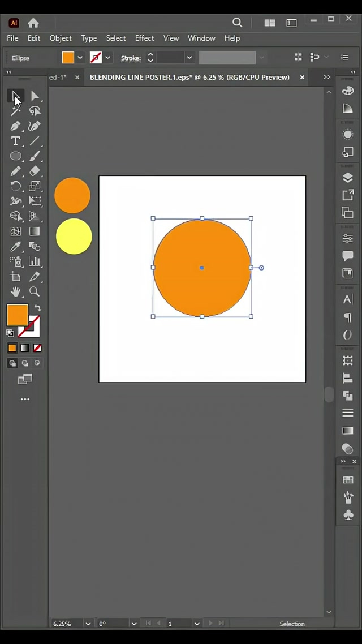The width and height of the screenshot is (362, 644).
Task: Switch to BLENDING LINE POSTER.1.eps tab
Action: (189, 77)
